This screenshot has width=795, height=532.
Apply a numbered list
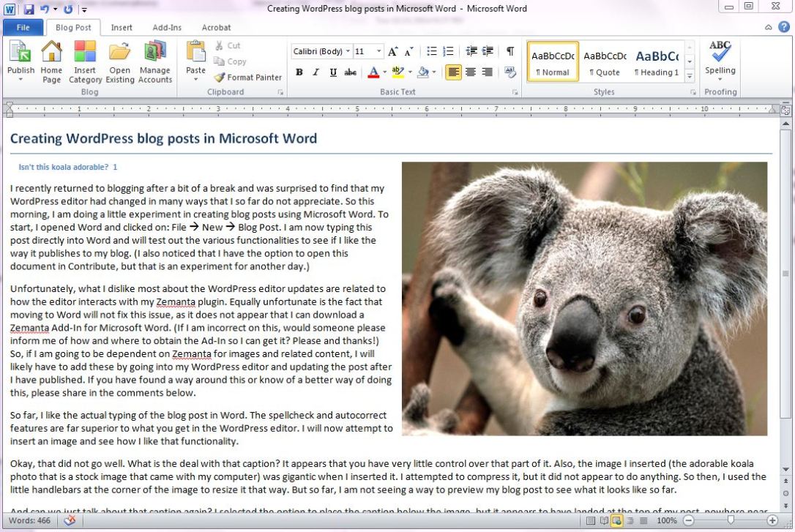coord(448,51)
